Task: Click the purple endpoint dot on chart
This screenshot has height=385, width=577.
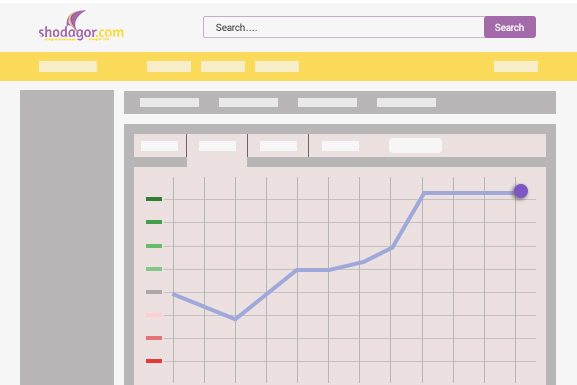Action: click(521, 191)
